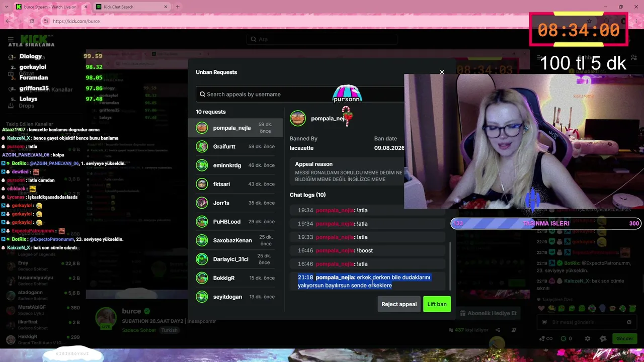The height and width of the screenshot is (362, 644).
Task: Click PuHBLood avatar icon
Action: [202, 222]
